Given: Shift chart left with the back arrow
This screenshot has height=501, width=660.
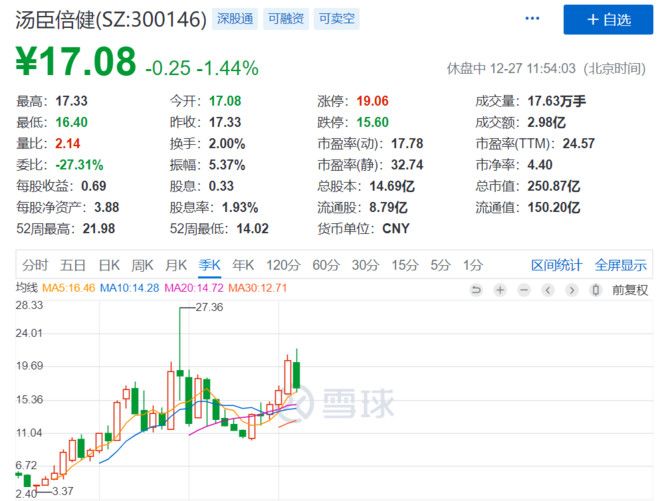Looking at the screenshot, I should 548,290.
